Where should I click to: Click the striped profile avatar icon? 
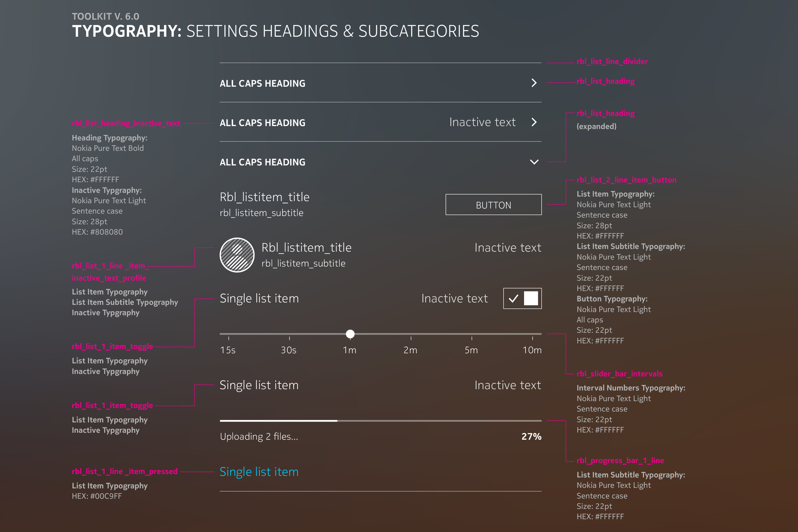(x=237, y=255)
